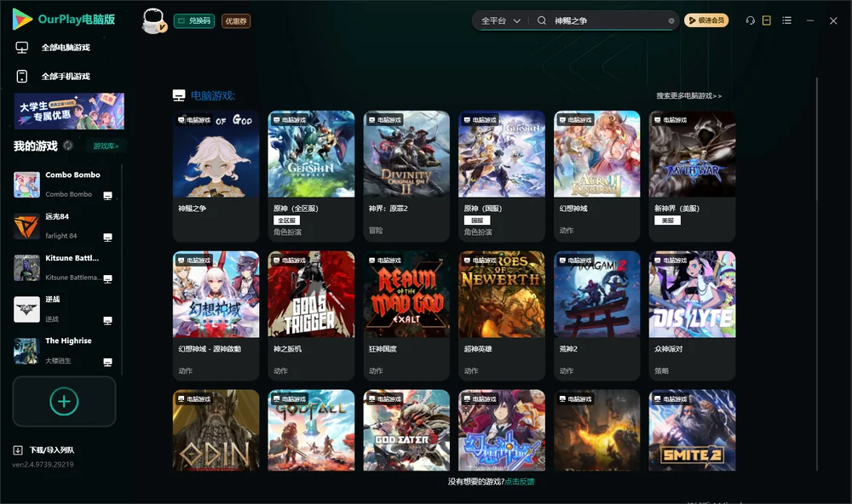The height and width of the screenshot is (504, 852).
Task: Click the yellow square icon beside the headset
Action: [x=767, y=20]
